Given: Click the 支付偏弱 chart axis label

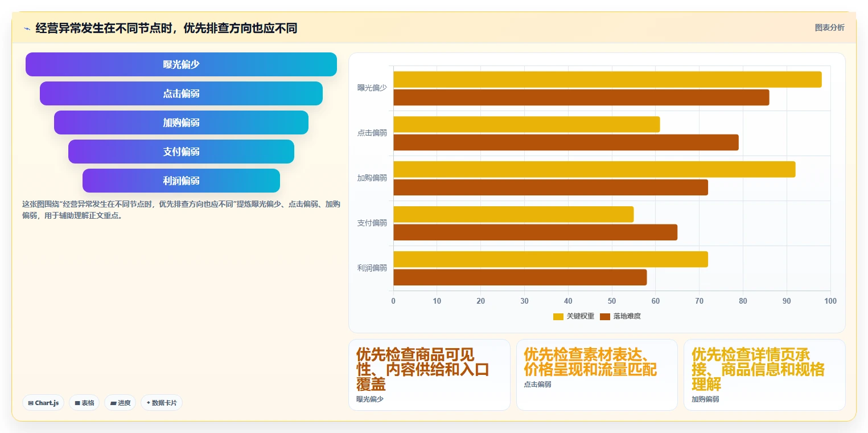Looking at the screenshot, I should click(x=372, y=223).
